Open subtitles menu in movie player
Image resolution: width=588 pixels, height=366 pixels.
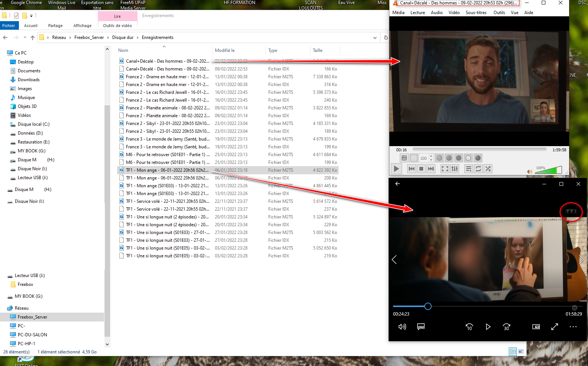[x=421, y=327]
